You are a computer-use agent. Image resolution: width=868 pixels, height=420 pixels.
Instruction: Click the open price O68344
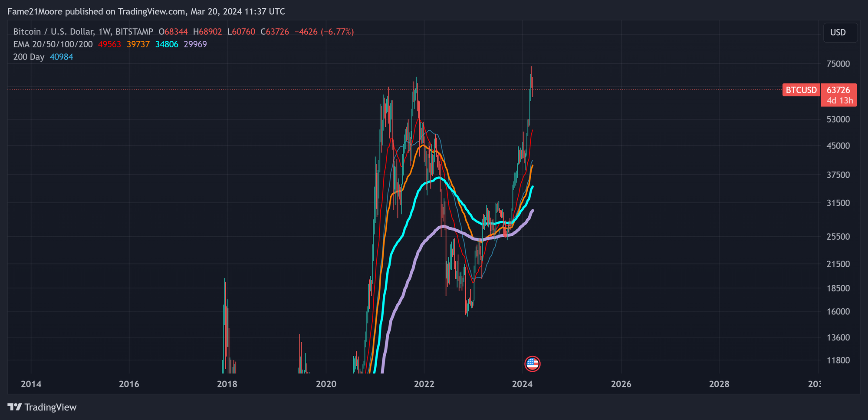[173, 32]
